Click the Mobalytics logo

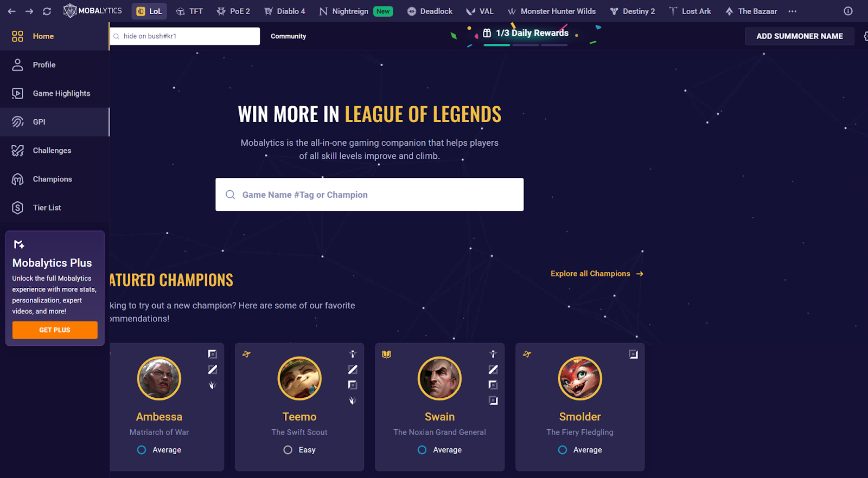pos(93,11)
